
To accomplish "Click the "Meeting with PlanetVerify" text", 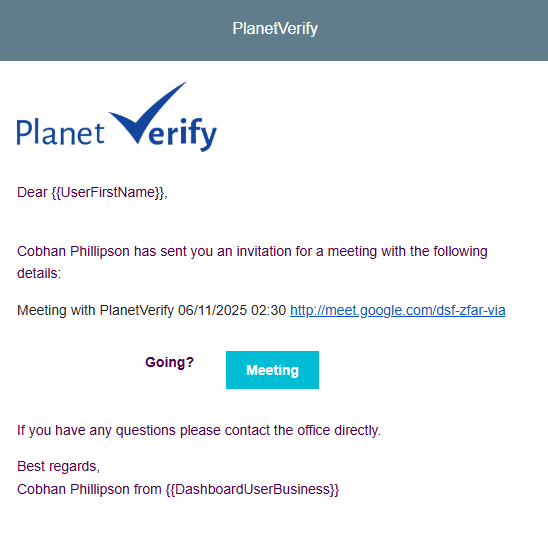I will click(95, 310).
